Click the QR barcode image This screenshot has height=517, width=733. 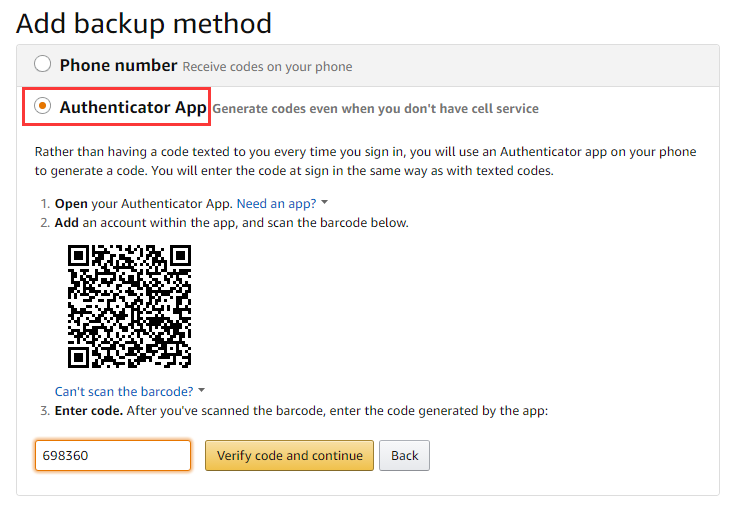(129, 305)
